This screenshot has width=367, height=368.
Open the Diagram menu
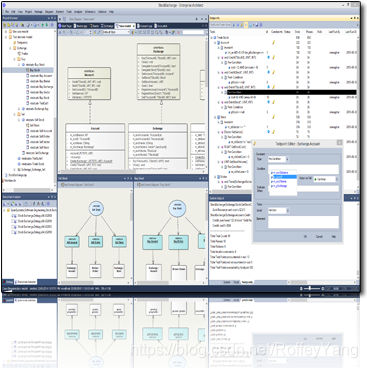point(49,11)
